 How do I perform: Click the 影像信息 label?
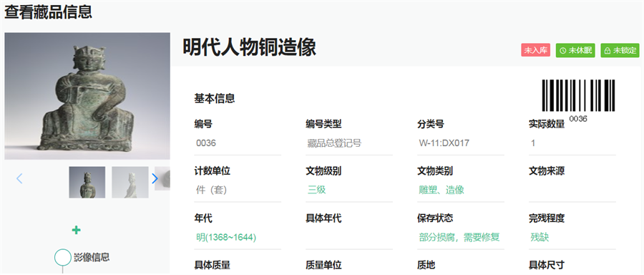point(92,257)
